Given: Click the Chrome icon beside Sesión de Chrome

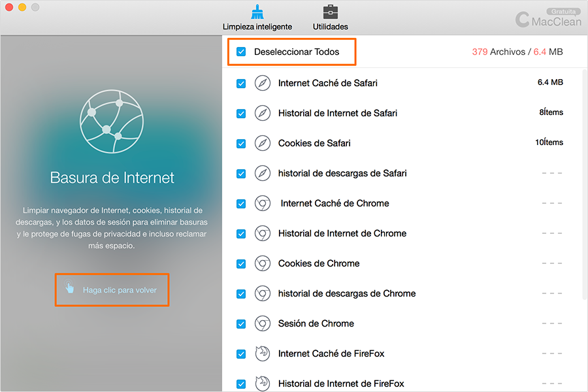Looking at the screenshot, I should pos(262,323).
